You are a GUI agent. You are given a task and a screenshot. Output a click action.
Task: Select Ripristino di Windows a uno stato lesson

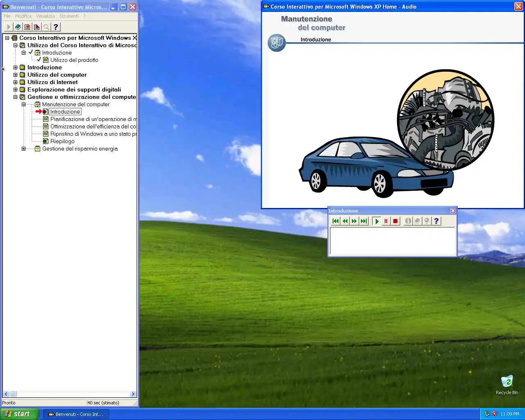point(93,134)
